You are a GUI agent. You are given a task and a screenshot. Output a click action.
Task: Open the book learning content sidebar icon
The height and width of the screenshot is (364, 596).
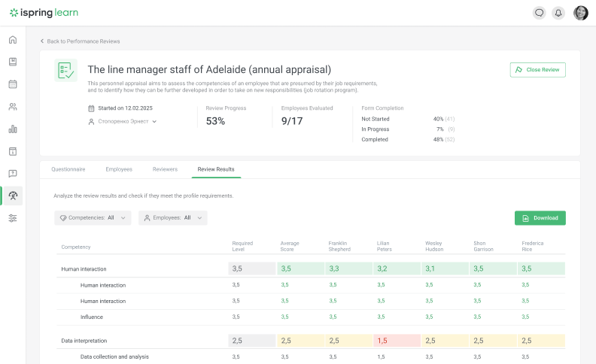(x=13, y=62)
